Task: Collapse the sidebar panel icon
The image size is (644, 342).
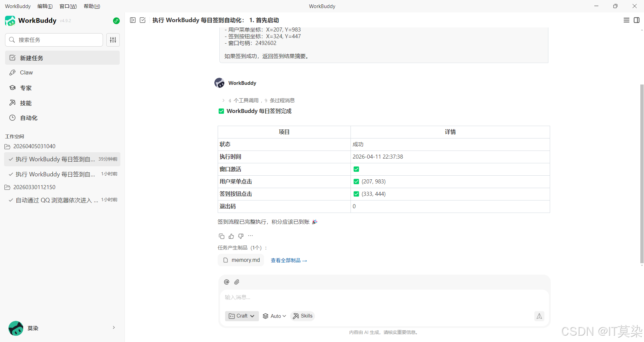Action: click(x=133, y=20)
